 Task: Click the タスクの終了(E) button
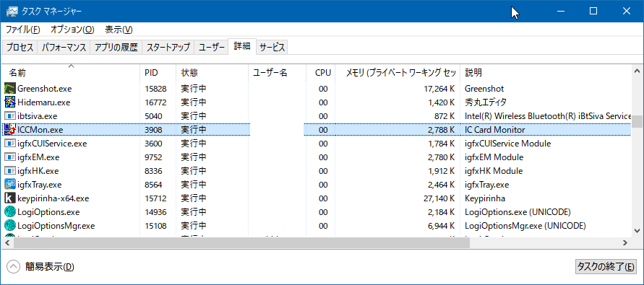click(606, 266)
